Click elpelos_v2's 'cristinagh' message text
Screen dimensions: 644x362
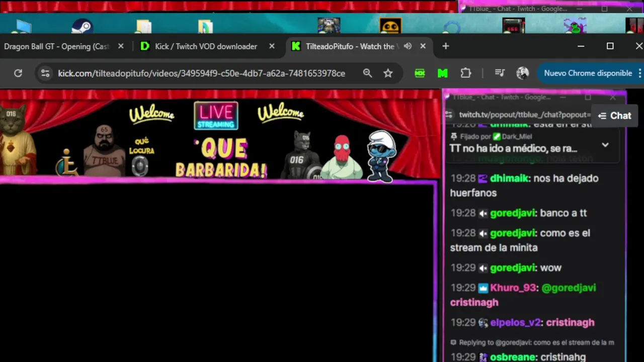(x=570, y=323)
